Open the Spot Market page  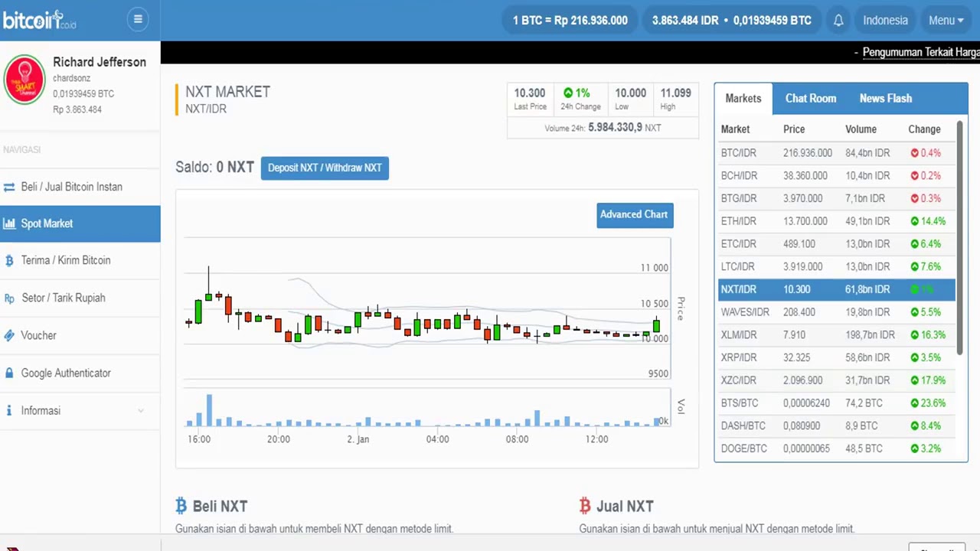pyautogui.click(x=80, y=223)
